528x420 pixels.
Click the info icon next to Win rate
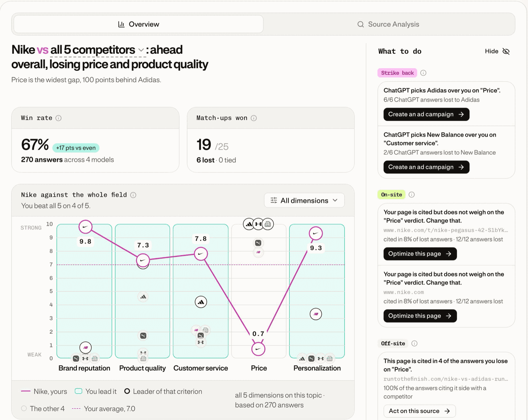coord(58,118)
